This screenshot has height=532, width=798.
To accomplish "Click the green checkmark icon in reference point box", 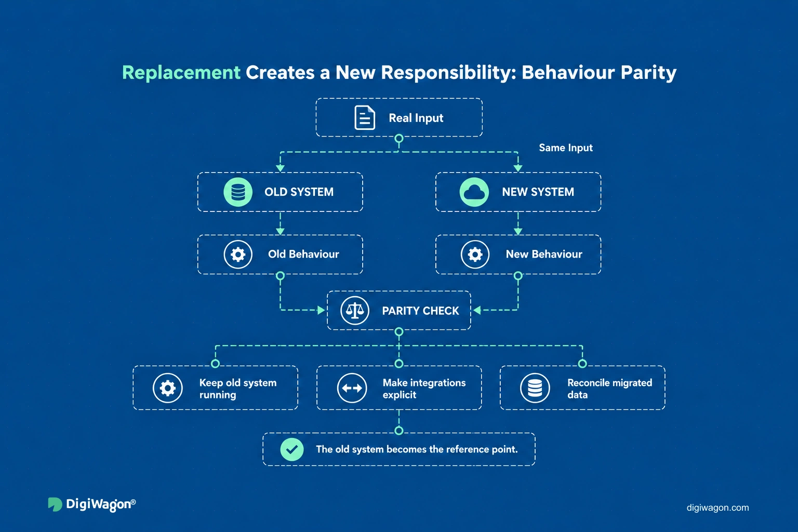I will tap(292, 449).
